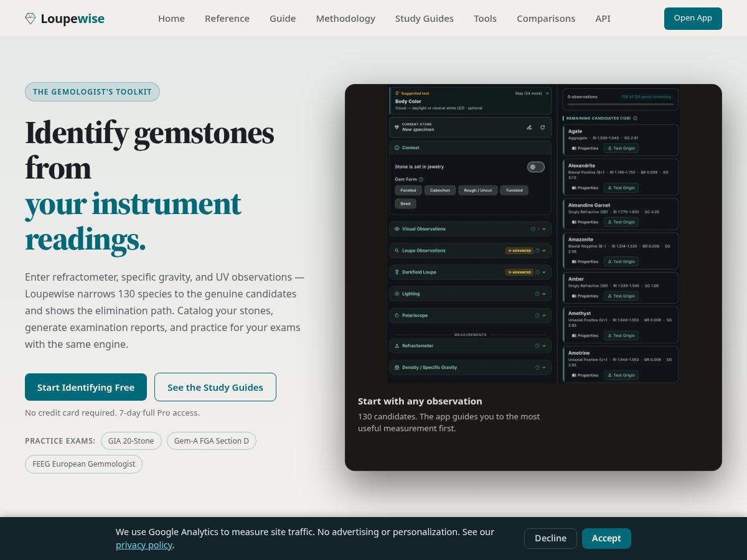Click the gem icon left of Current Stone
This screenshot has height=560, width=747.
pyautogui.click(x=397, y=127)
